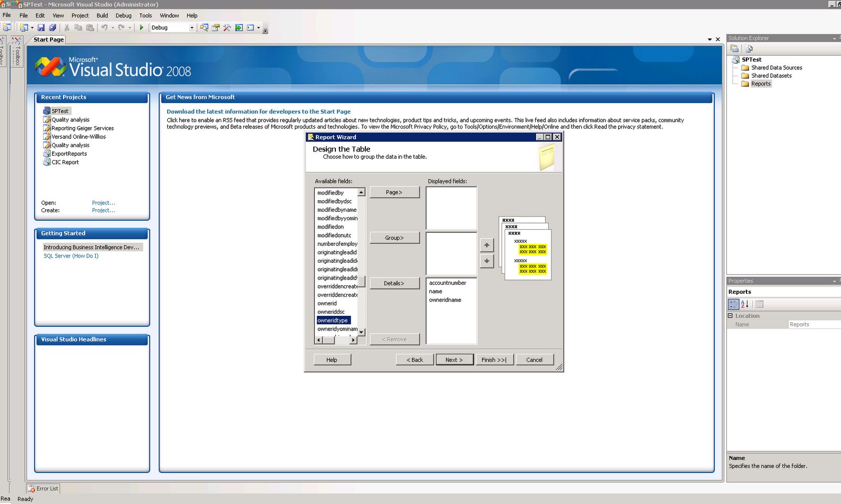Move field down with the down arrow
841x504 pixels.
tap(487, 261)
